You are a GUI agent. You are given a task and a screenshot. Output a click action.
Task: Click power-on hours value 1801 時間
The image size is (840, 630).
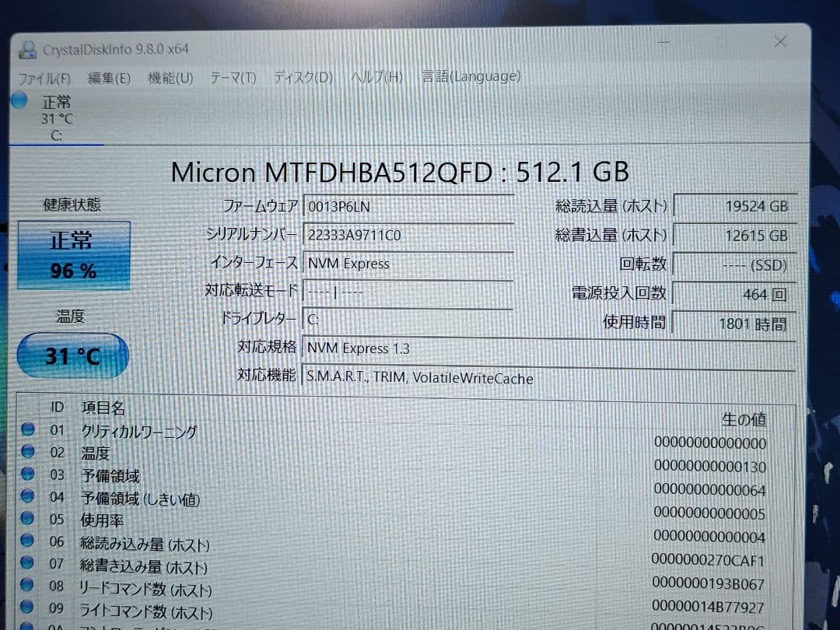click(x=734, y=324)
